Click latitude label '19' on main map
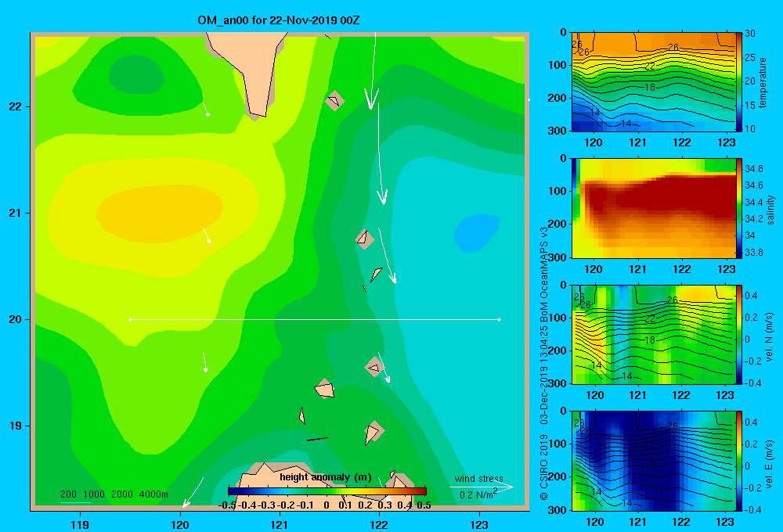The height and width of the screenshot is (532, 783). click(x=15, y=426)
